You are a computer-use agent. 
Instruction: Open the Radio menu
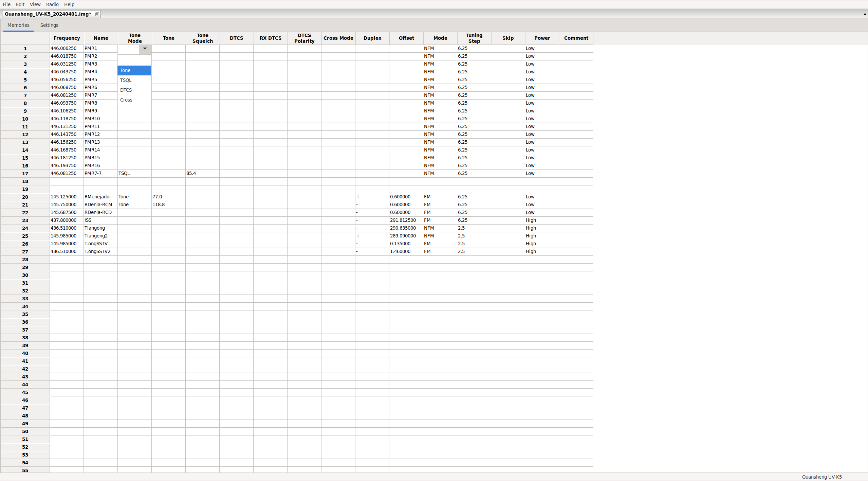coord(52,4)
